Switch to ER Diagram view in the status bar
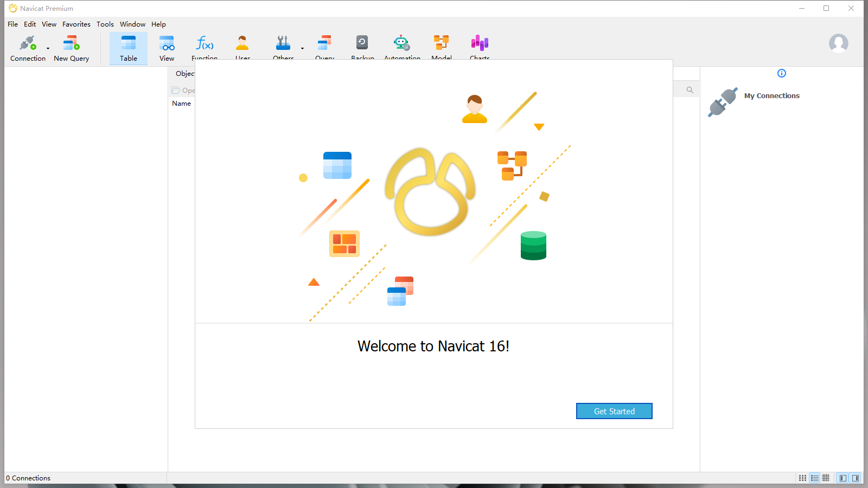This screenshot has height=488, width=868. [x=826, y=478]
